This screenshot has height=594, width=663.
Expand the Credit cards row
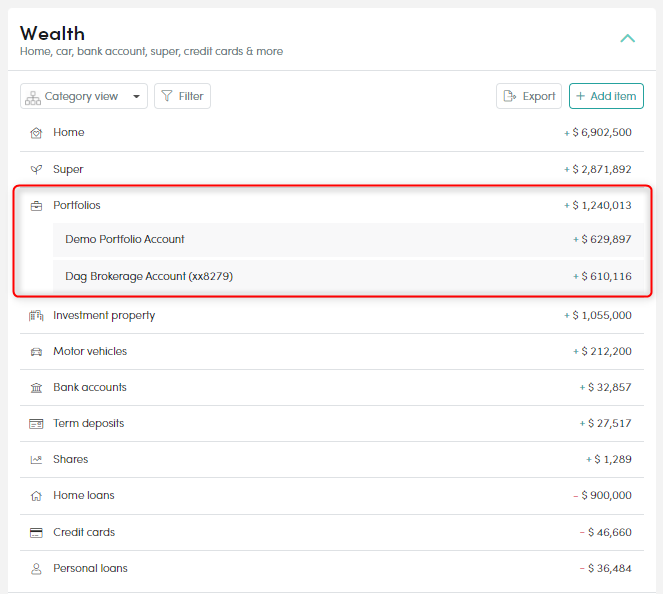coord(332,532)
